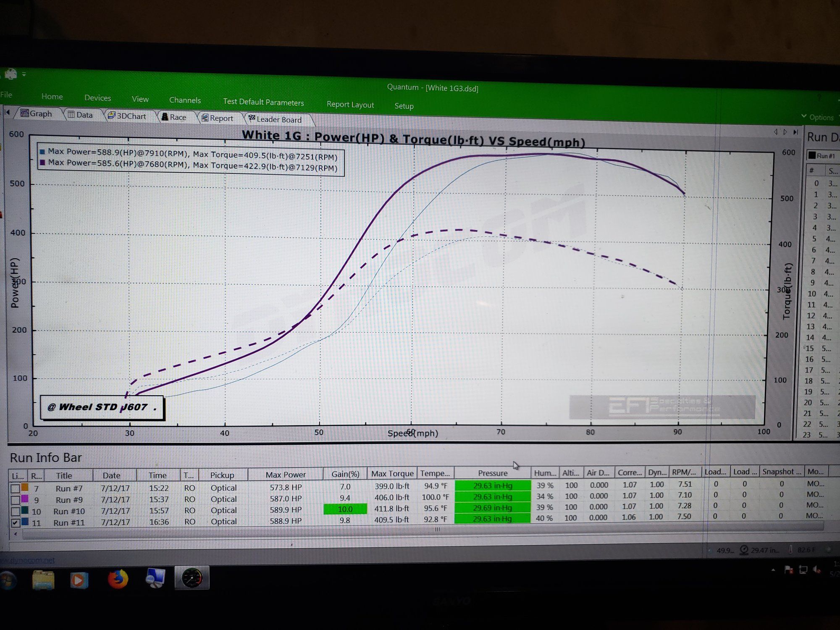840x630 pixels.
Task: Jump to first tab with tab-scroll arrow
Action: pos(7,112)
